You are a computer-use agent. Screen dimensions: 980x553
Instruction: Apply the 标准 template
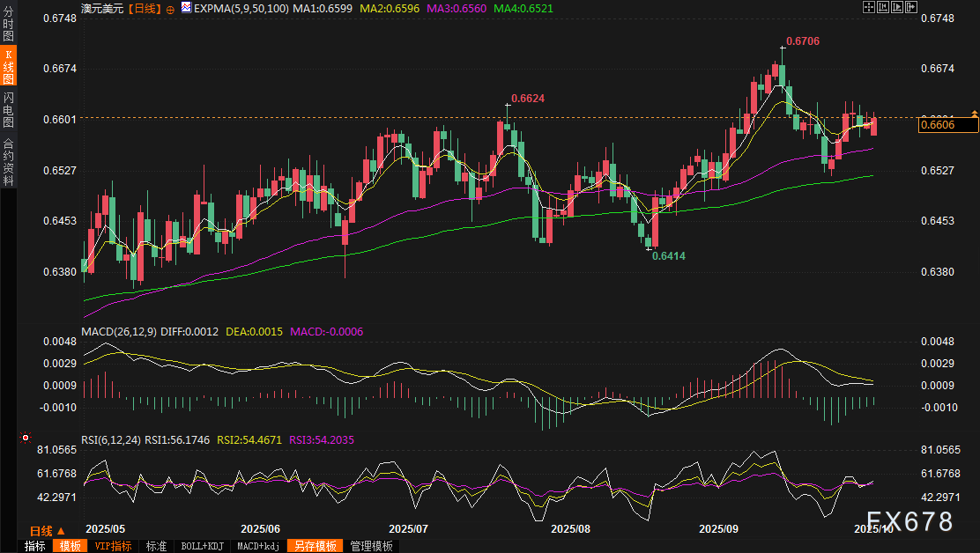[x=156, y=546]
